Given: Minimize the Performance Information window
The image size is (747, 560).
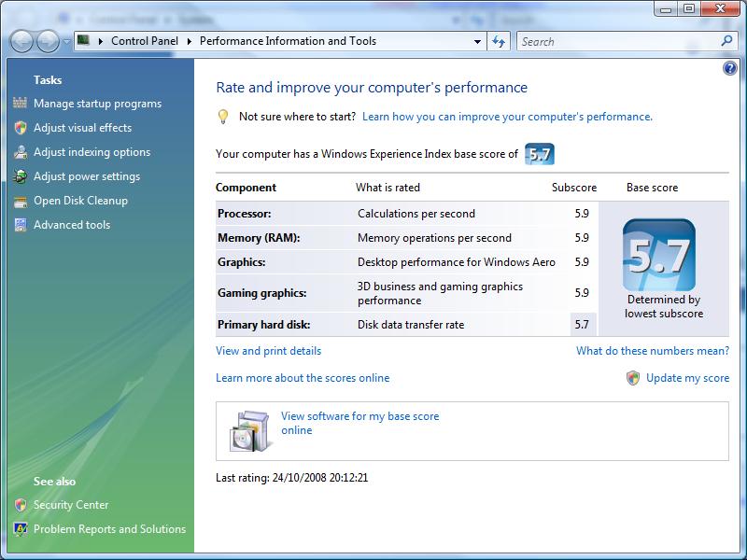Looking at the screenshot, I should pos(666,8).
